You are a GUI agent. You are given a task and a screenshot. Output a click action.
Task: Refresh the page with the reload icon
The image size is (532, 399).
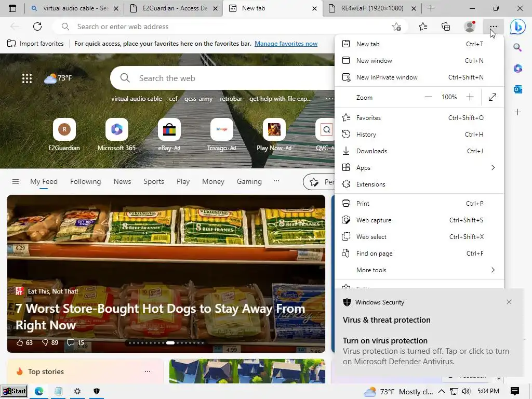click(x=37, y=26)
